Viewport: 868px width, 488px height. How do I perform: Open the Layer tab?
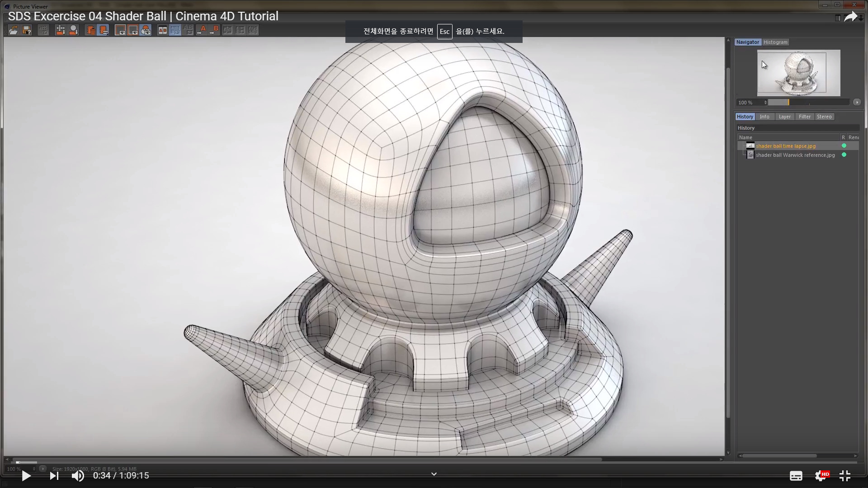coord(785,117)
